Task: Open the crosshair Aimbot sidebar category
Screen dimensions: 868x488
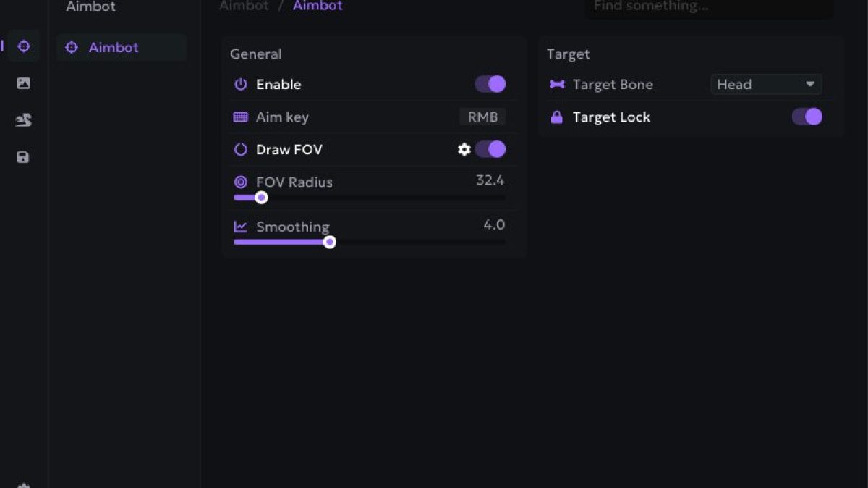Action: click(24, 47)
